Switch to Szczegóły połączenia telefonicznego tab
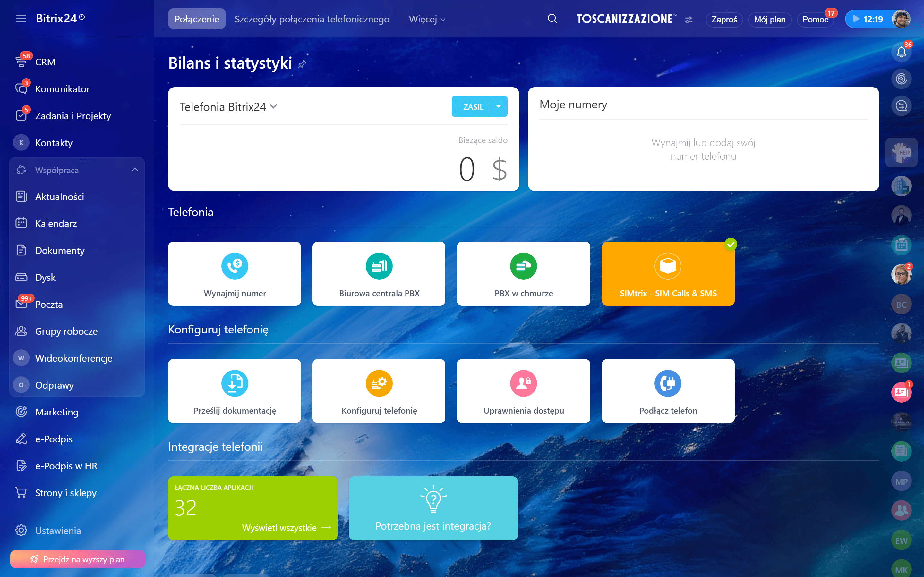Viewport: 924px width, 577px height. coord(312,19)
